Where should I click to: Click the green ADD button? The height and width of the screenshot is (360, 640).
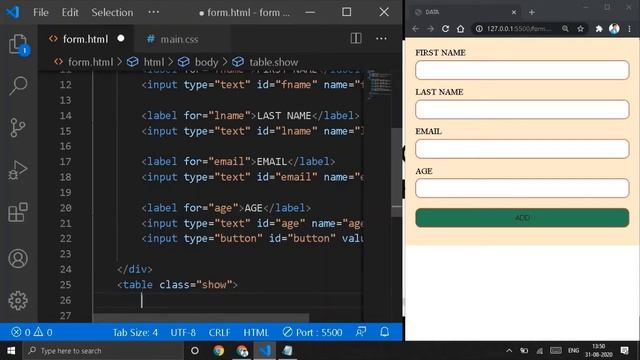pyautogui.click(x=522, y=218)
